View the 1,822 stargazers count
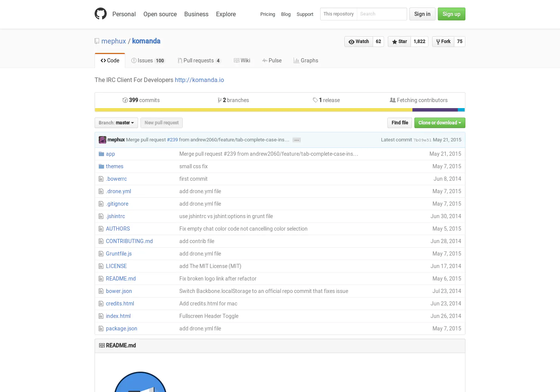This screenshot has width=560, height=392. tap(419, 42)
